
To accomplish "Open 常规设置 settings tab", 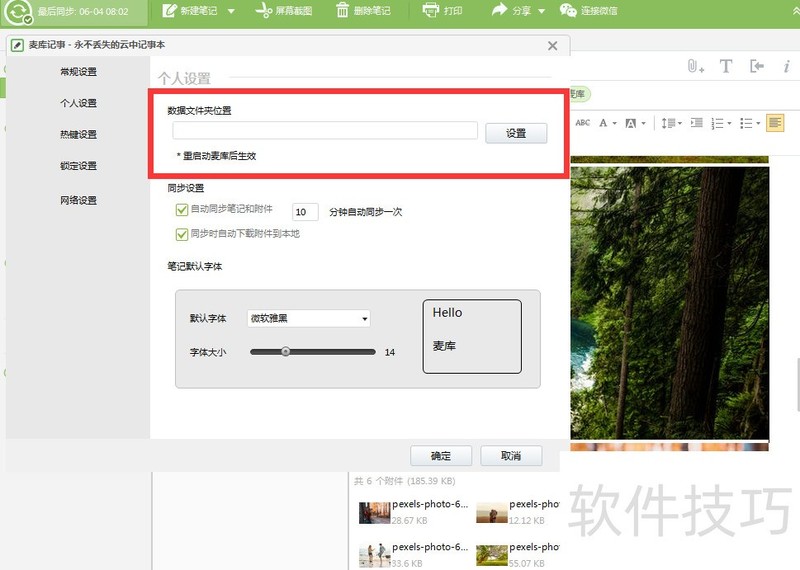I will 78,71.
